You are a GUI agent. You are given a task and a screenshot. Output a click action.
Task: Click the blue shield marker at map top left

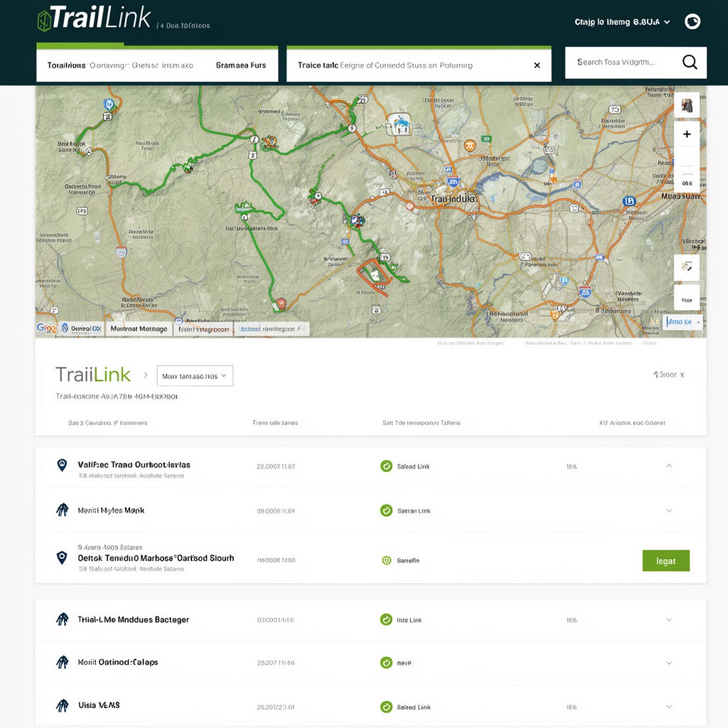[109, 105]
